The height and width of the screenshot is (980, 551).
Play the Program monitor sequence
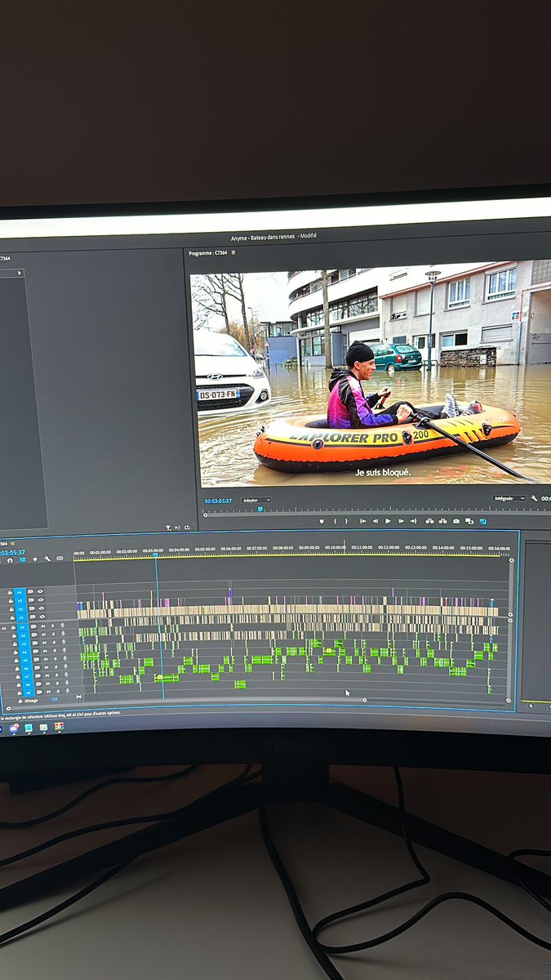(388, 521)
